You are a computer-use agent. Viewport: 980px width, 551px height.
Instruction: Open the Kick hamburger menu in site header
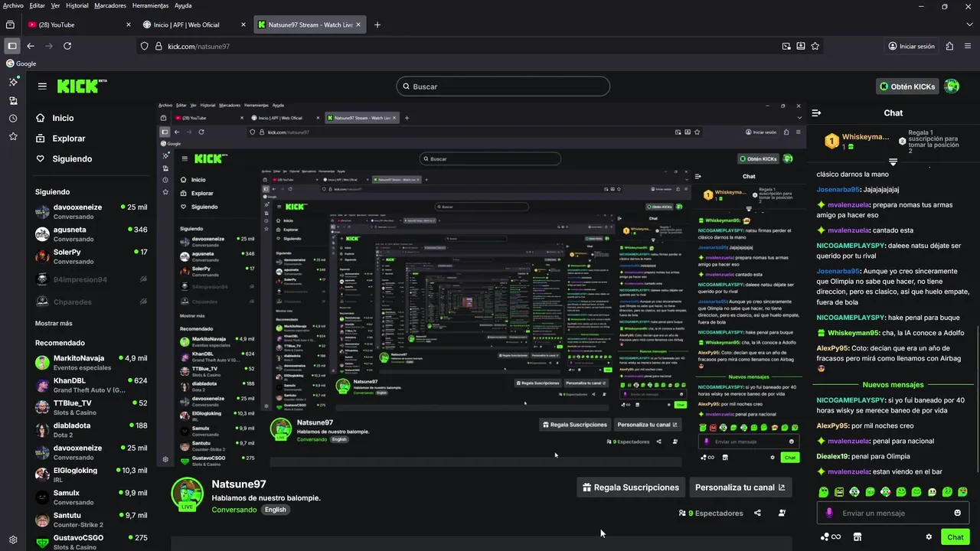[x=42, y=86]
